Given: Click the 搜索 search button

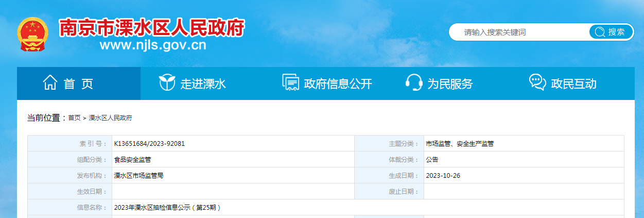Looking at the screenshot, I should [x=612, y=32].
